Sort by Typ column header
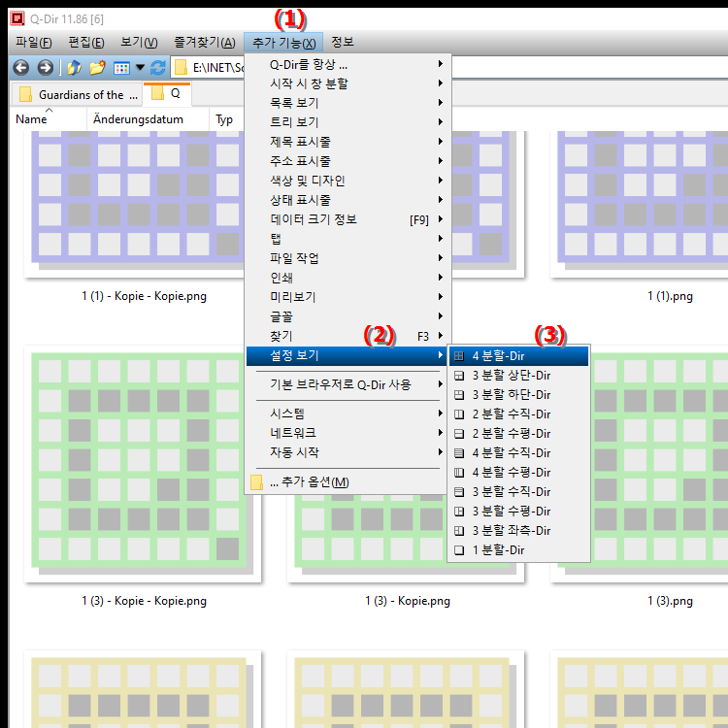This screenshot has width=728, height=728. pyautogui.click(x=226, y=119)
